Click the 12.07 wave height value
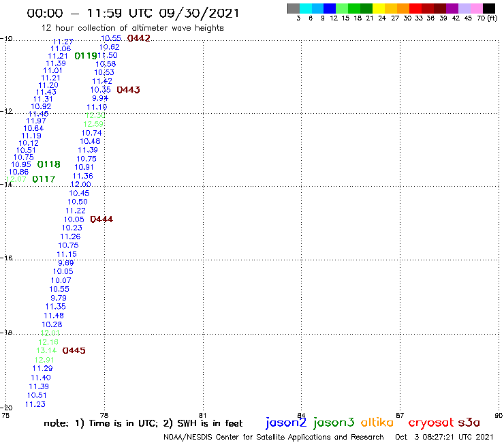This screenshot has height=443, width=504. click(x=16, y=179)
